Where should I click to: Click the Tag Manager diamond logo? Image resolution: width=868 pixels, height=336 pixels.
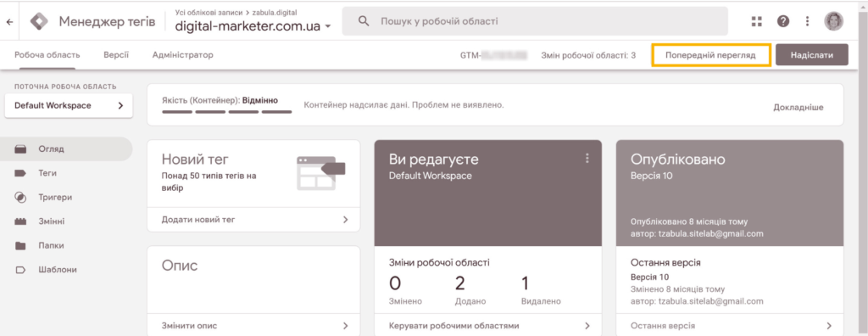click(x=39, y=21)
